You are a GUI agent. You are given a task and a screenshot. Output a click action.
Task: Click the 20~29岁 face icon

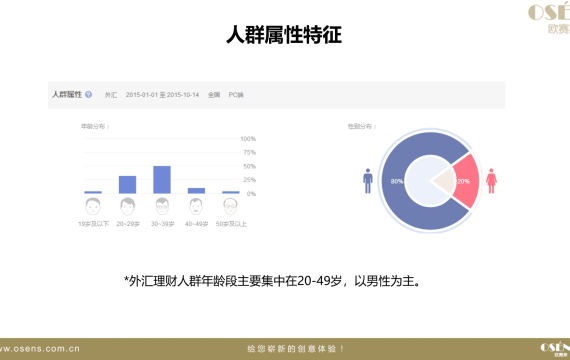128,207
